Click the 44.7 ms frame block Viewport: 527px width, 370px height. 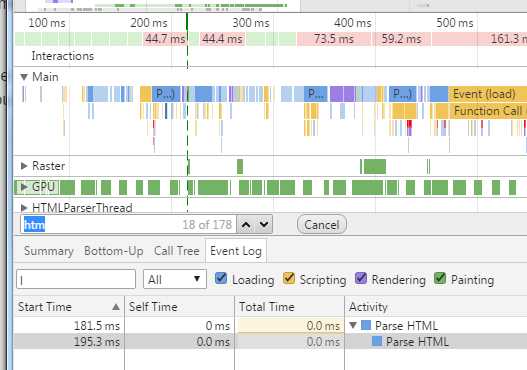(x=165, y=39)
